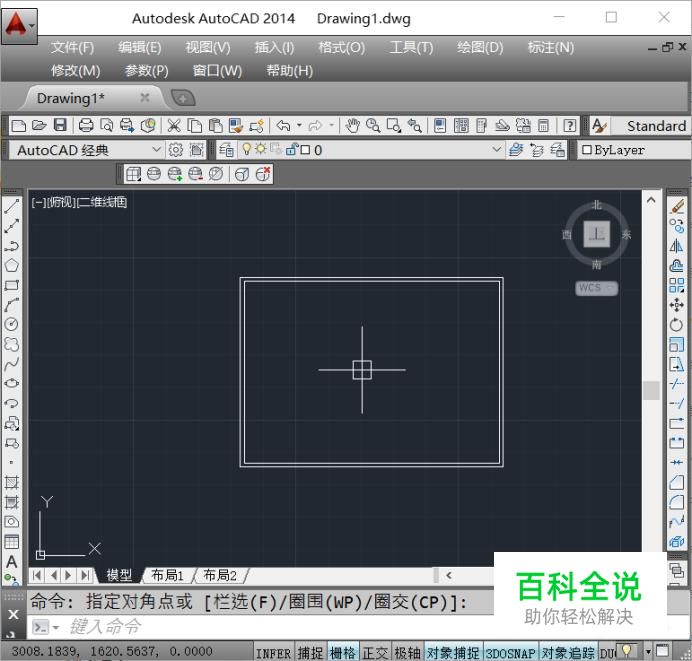Click the command line input field
692x661 pixels.
click(x=250, y=627)
